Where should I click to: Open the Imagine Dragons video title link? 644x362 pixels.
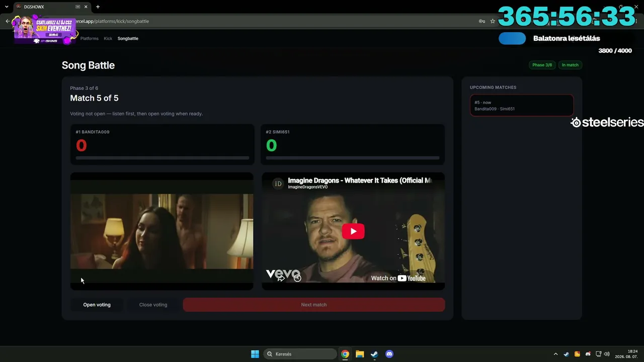[359, 180]
